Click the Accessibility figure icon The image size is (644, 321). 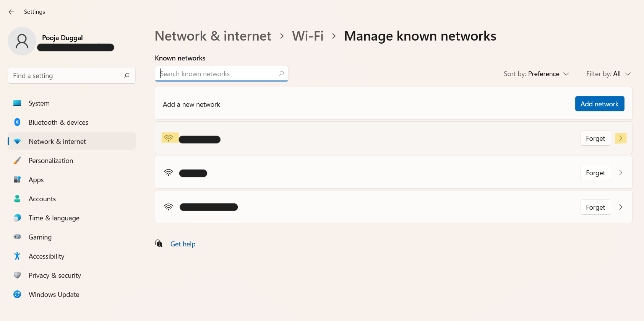17,256
